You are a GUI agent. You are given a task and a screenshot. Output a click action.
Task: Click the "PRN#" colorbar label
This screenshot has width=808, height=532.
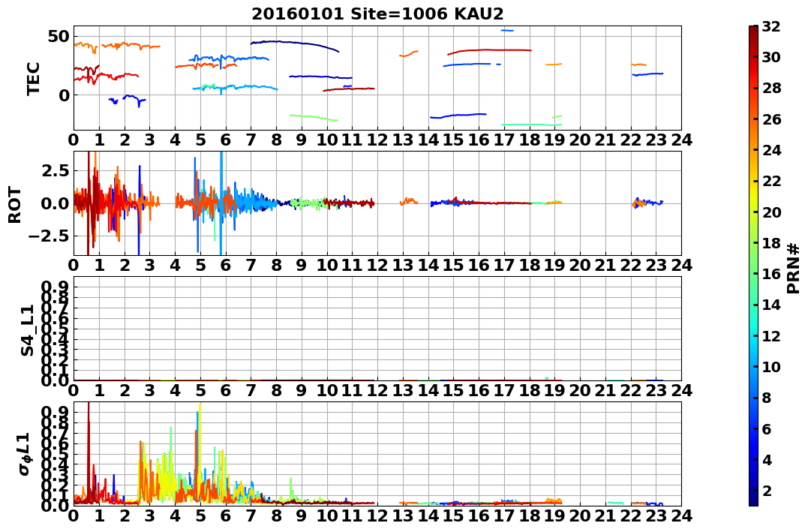click(794, 268)
